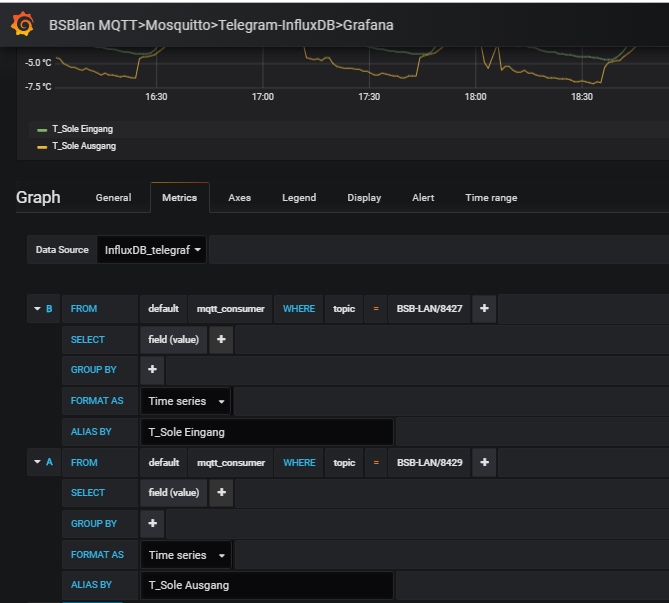This screenshot has height=603, width=669.
Task: Switch to the Metrics tab
Action: [180, 198]
